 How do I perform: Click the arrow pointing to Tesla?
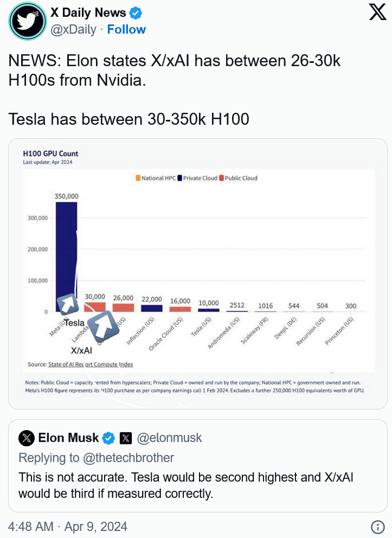68,304
